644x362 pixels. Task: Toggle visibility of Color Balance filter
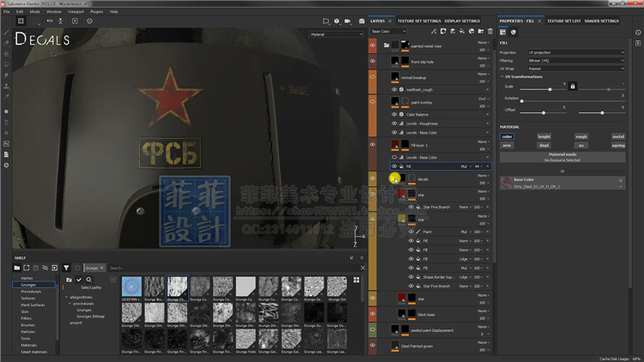(394, 114)
